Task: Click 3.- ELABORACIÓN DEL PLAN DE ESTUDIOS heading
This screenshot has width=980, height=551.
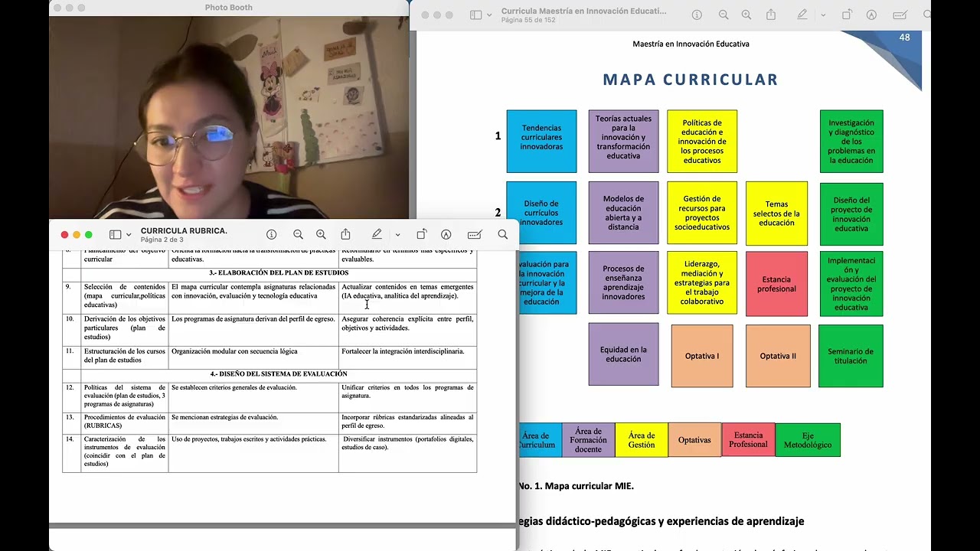Action: point(279,272)
